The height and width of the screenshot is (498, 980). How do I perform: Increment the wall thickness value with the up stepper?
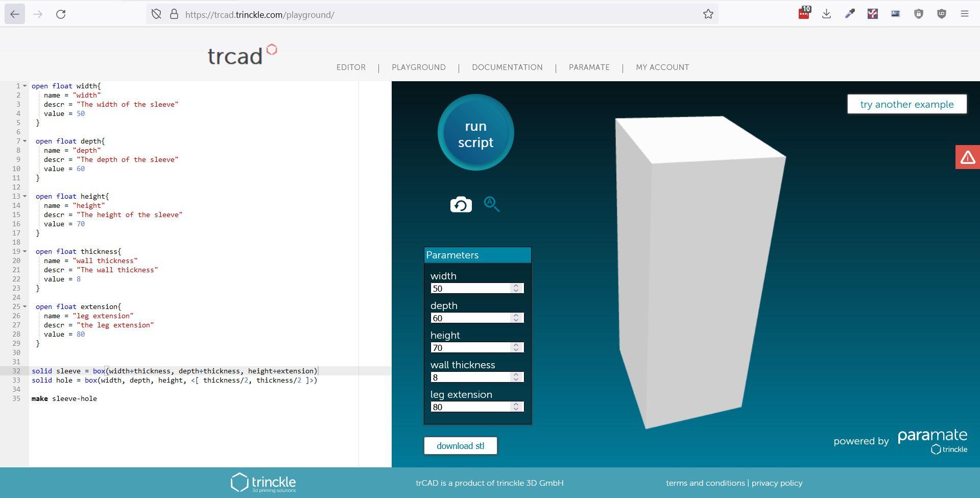[516, 375]
